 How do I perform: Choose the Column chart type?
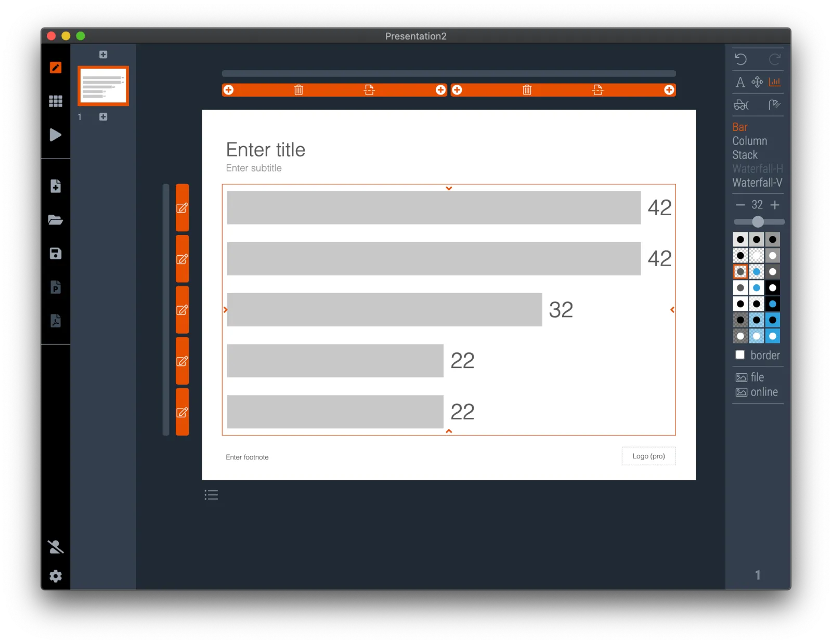pos(750,141)
